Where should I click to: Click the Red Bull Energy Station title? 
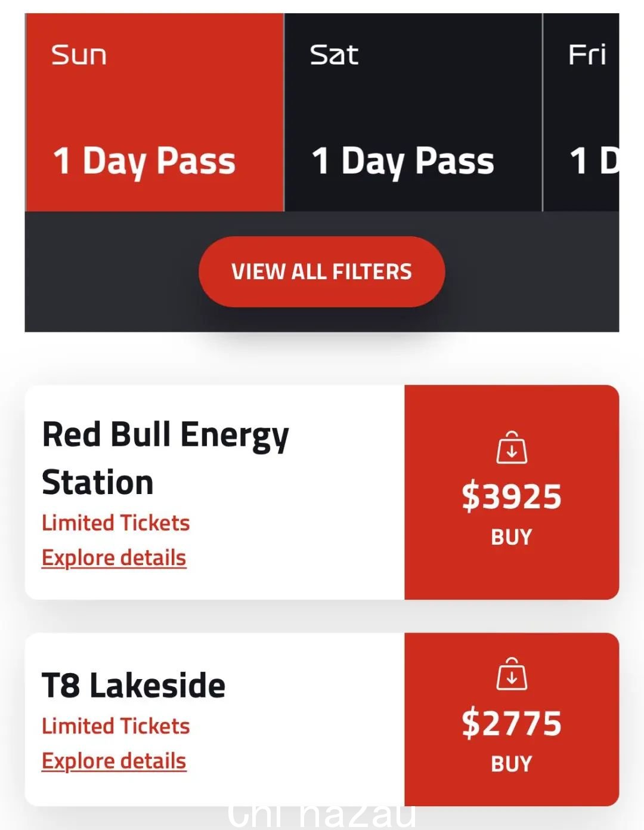click(166, 458)
